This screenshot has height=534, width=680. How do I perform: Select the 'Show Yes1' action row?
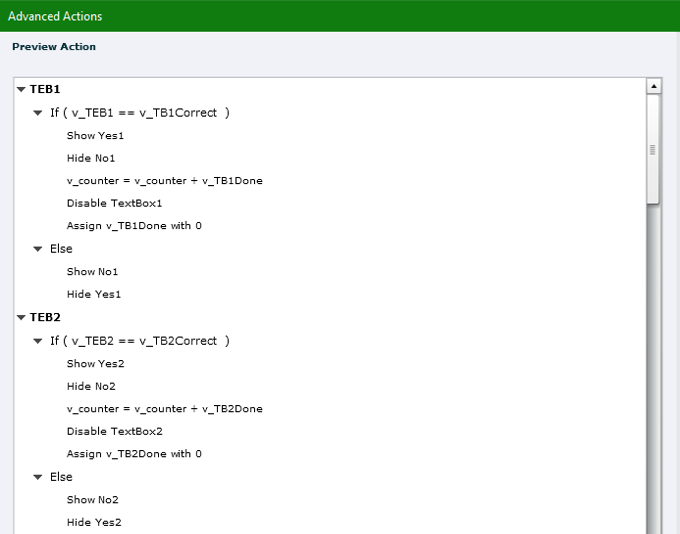pos(95,136)
